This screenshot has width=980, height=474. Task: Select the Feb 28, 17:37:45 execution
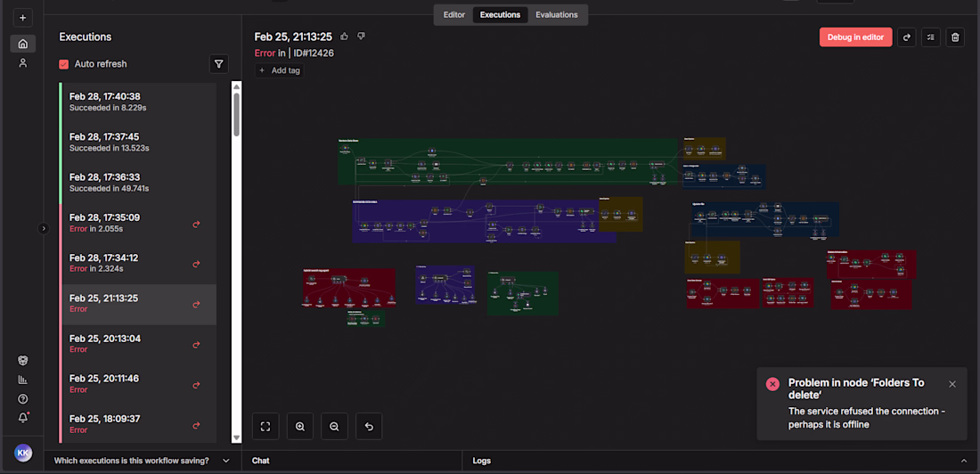tap(138, 143)
